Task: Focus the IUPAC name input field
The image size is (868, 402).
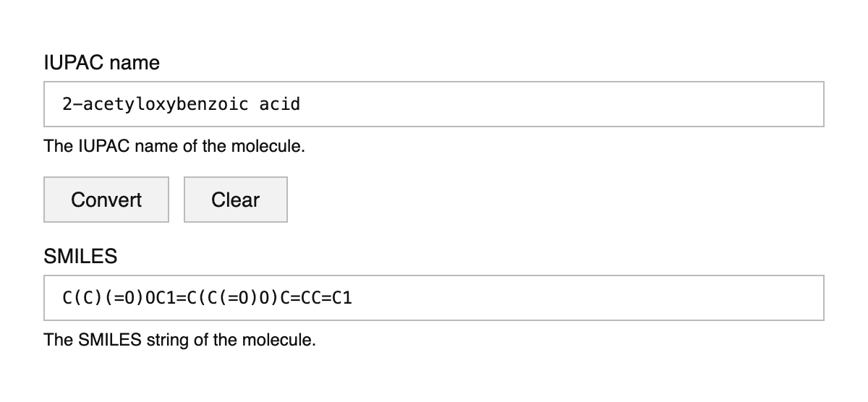Action: pos(434,104)
